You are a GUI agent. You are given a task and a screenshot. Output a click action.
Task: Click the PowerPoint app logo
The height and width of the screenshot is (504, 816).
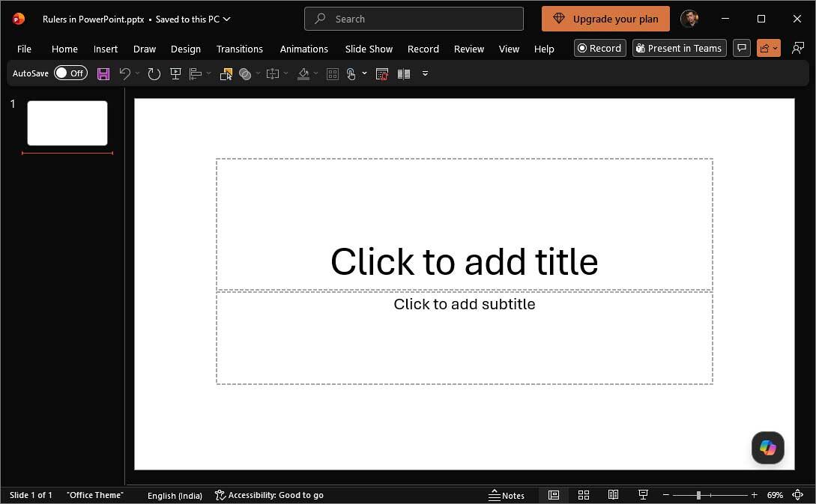19,19
